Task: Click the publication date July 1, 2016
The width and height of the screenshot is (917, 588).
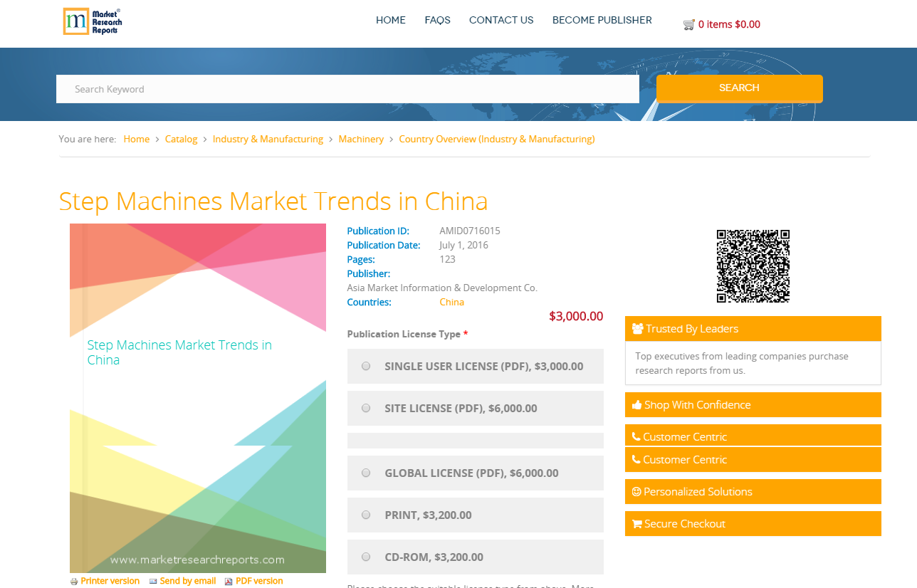Action: pyautogui.click(x=463, y=245)
